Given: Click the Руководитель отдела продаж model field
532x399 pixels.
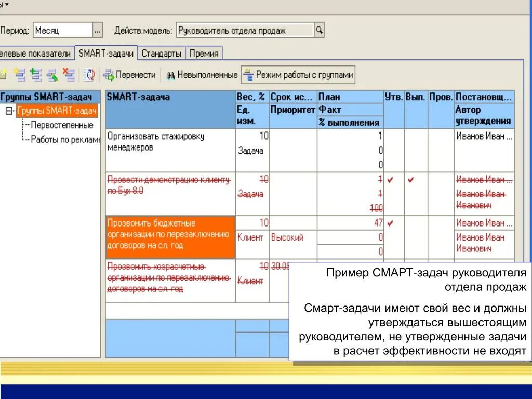Looking at the screenshot, I should point(245,31).
